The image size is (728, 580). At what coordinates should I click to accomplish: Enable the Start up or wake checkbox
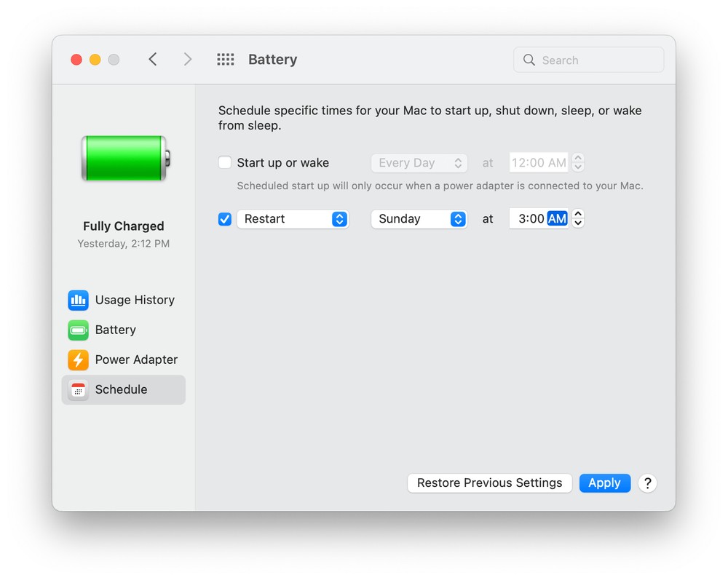tap(225, 163)
